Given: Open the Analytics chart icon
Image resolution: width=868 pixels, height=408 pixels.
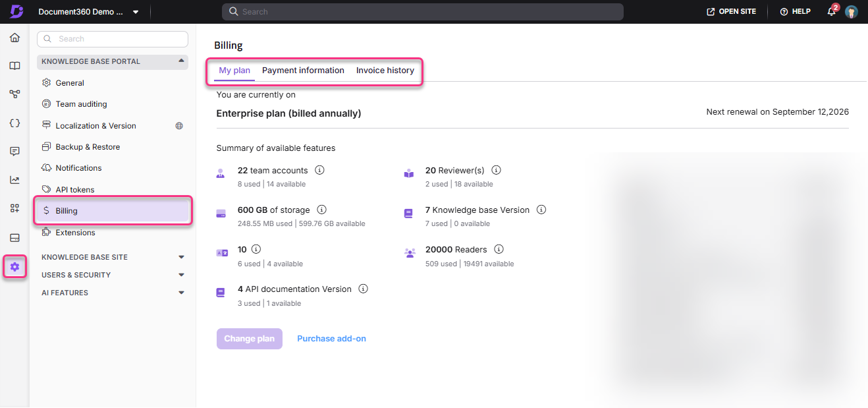Looking at the screenshot, I should (14, 180).
